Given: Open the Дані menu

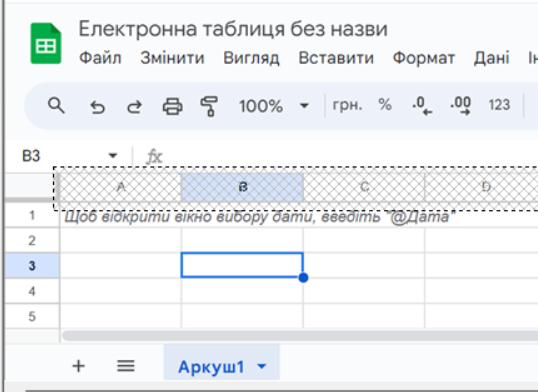Looking at the screenshot, I should (x=491, y=58).
